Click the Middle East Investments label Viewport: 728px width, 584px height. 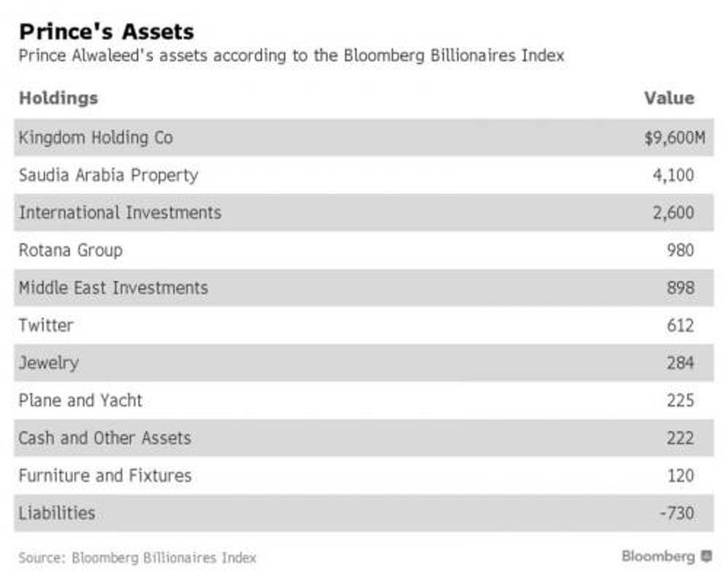pyautogui.click(x=114, y=288)
